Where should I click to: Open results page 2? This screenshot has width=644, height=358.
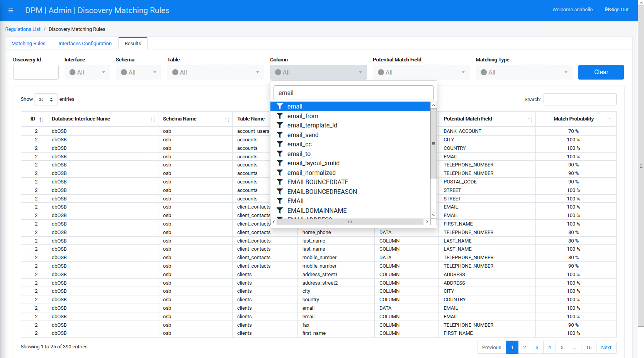525,347
